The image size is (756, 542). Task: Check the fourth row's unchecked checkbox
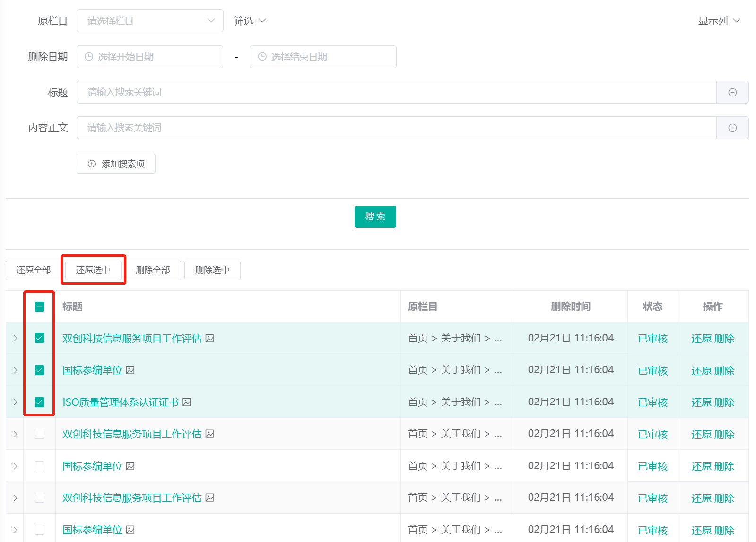coord(40,434)
